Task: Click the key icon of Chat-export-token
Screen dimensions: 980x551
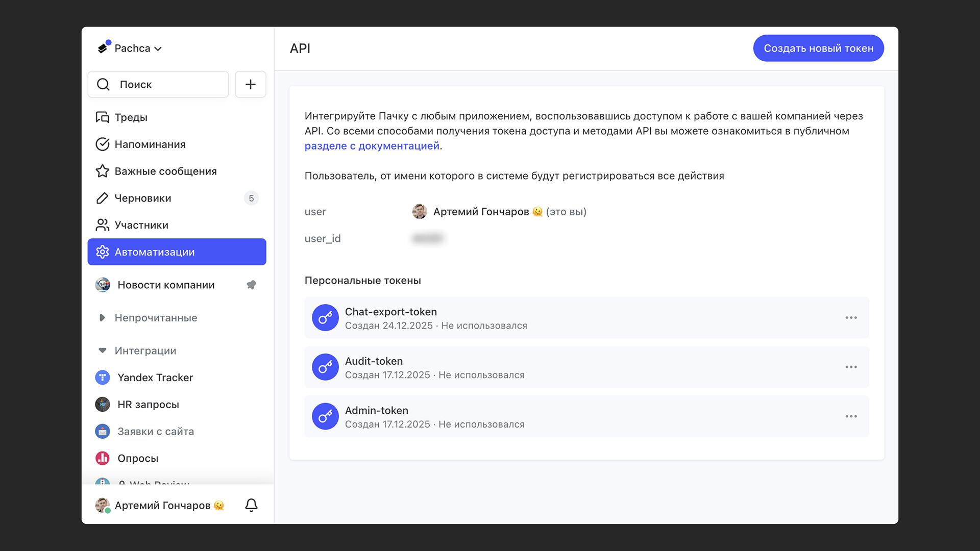Action: point(325,318)
